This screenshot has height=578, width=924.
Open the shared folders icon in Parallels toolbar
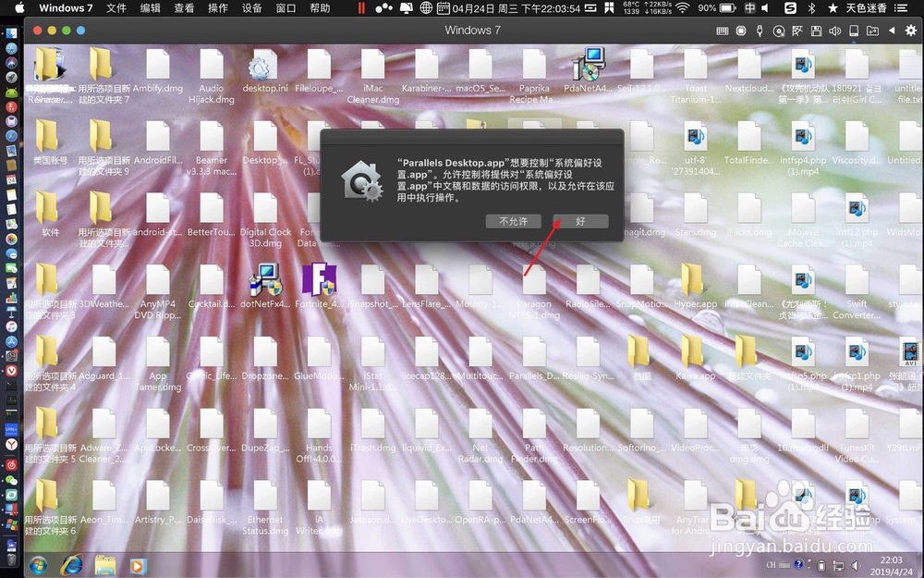click(872, 31)
